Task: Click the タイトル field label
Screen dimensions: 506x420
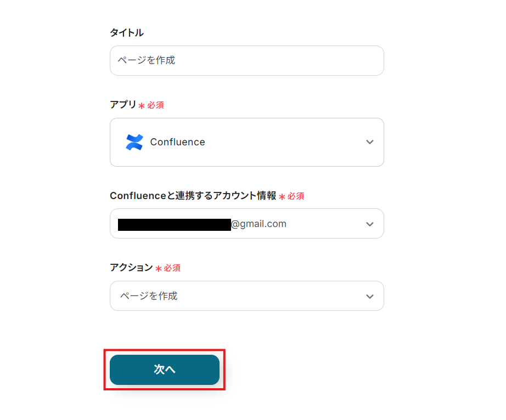Action: [127, 32]
